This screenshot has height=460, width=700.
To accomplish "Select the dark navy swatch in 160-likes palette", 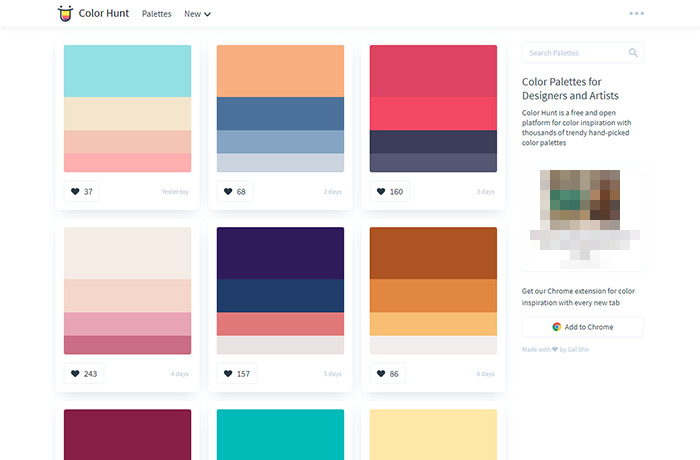I will coord(433,142).
